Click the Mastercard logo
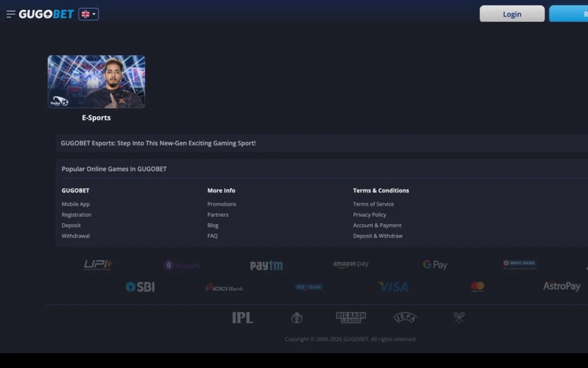This screenshot has width=588, height=368. click(477, 286)
